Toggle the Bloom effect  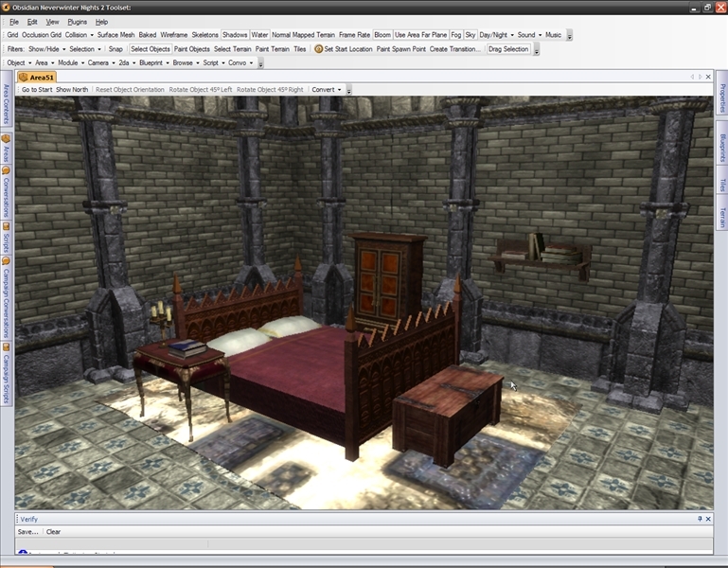pos(382,35)
